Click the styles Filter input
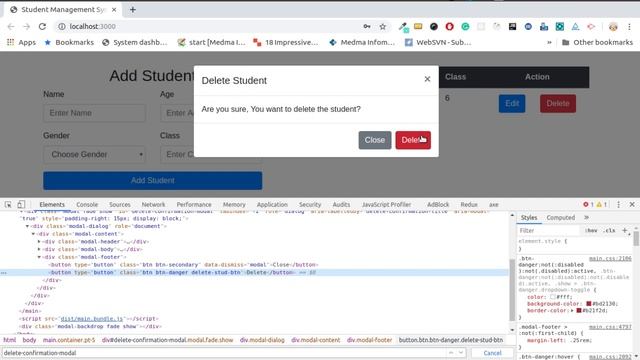The width and height of the screenshot is (640, 360). [x=548, y=231]
